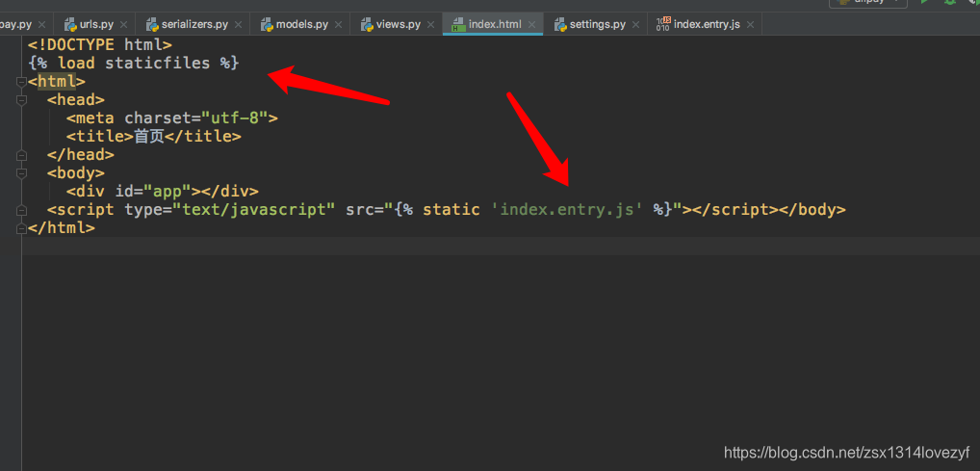
Task: Click the 首页 title text
Action: (149, 137)
